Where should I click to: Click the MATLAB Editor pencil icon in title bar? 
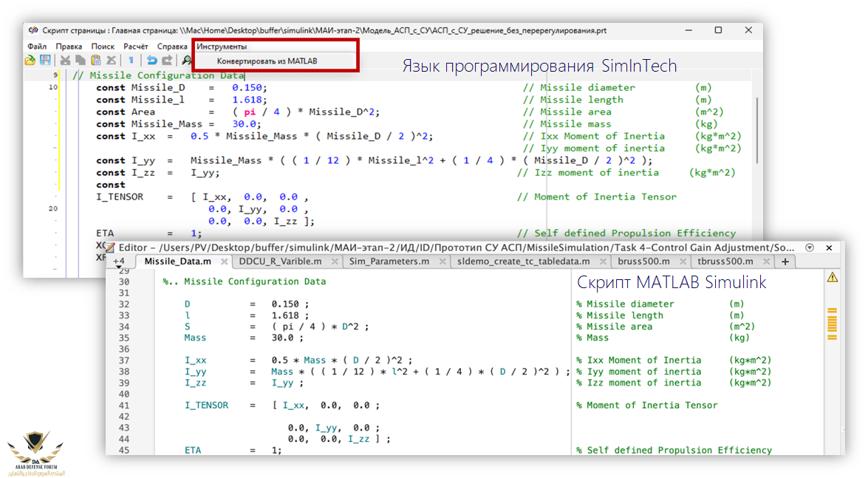(x=110, y=247)
